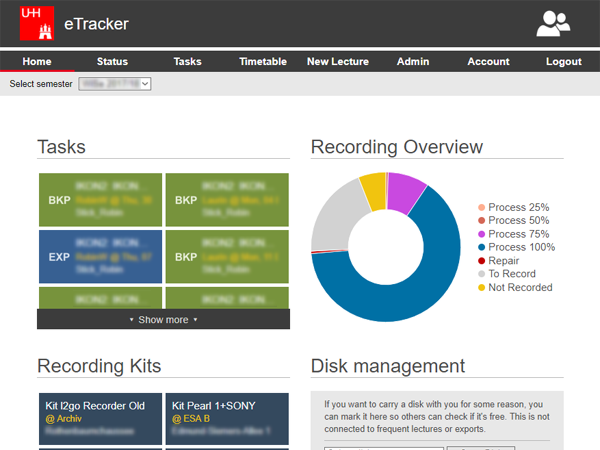
Task: Select the Kit Pearl 1+SONY tile
Action: 226,418
